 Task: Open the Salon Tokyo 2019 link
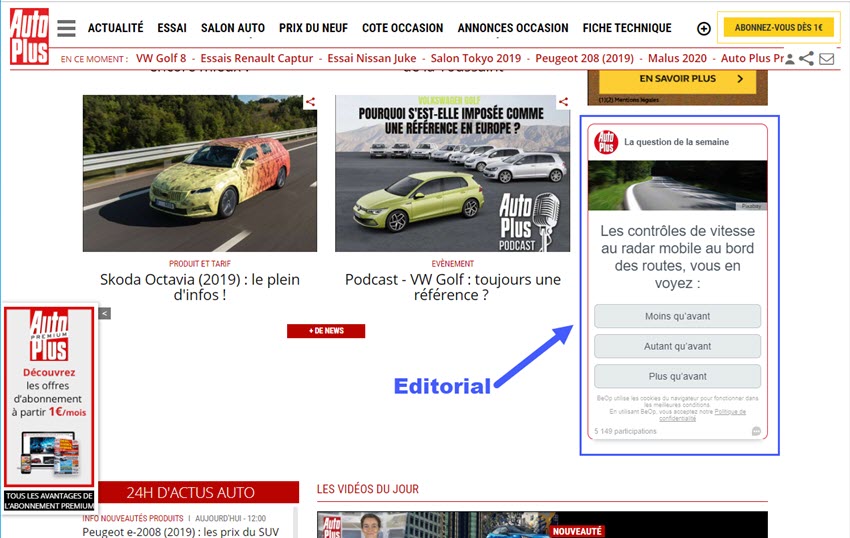click(476, 58)
